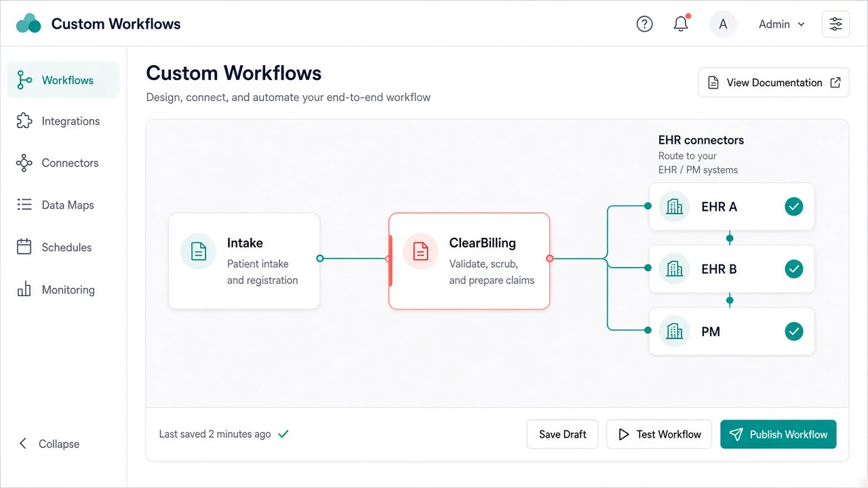Run Test Workflow

(x=659, y=434)
